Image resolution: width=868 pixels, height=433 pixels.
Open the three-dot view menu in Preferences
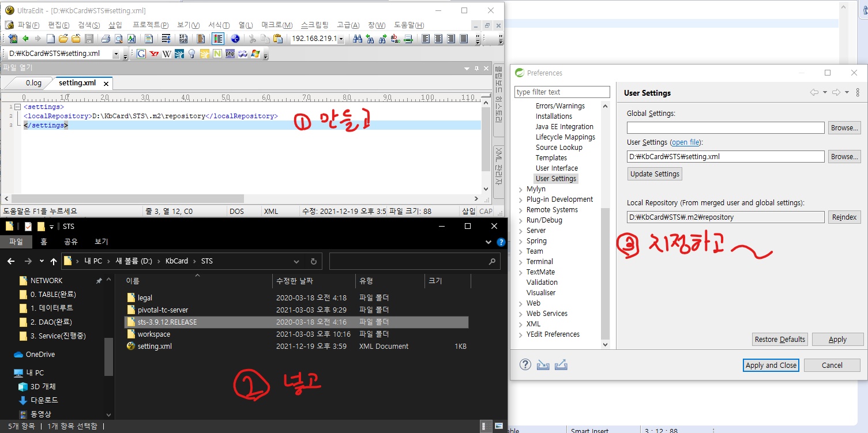click(x=858, y=92)
